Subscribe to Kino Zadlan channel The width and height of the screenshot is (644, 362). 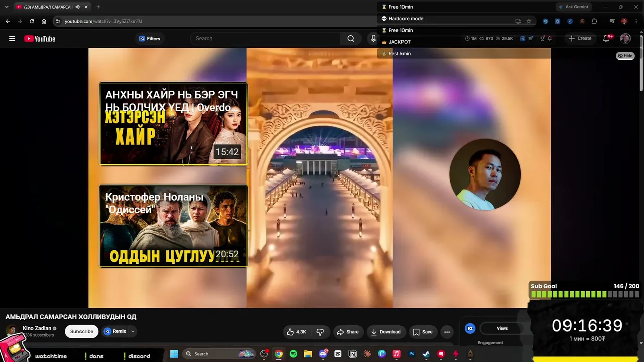tap(82, 332)
